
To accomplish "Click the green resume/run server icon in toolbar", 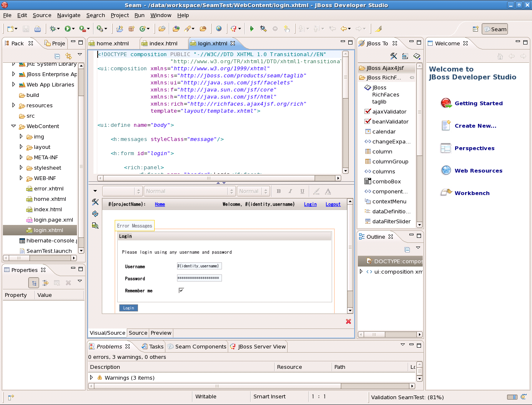I will (x=251, y=29).
